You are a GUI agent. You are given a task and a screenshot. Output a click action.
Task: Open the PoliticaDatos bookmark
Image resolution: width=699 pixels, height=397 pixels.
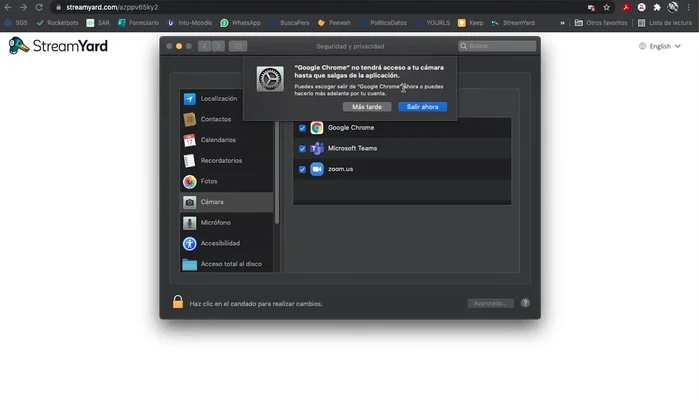[x=383, y=23]
